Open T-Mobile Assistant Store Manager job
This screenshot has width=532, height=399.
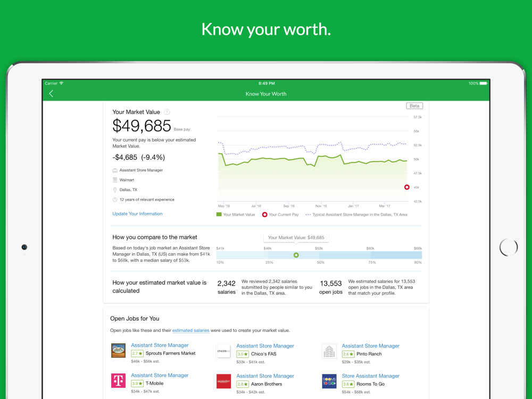[x=160, y=375]
